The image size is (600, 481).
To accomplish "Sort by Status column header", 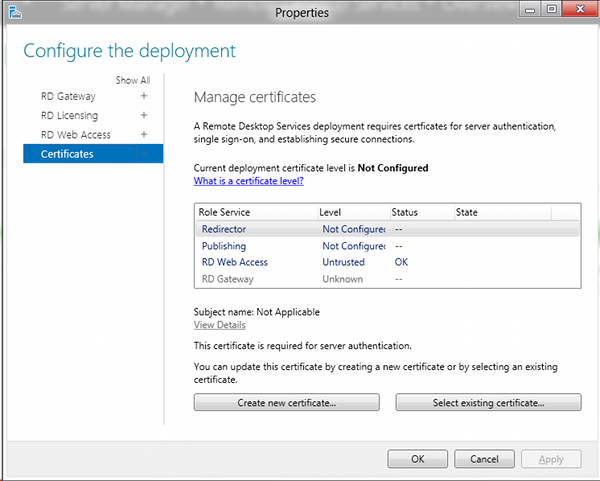I will coord(422,212).
